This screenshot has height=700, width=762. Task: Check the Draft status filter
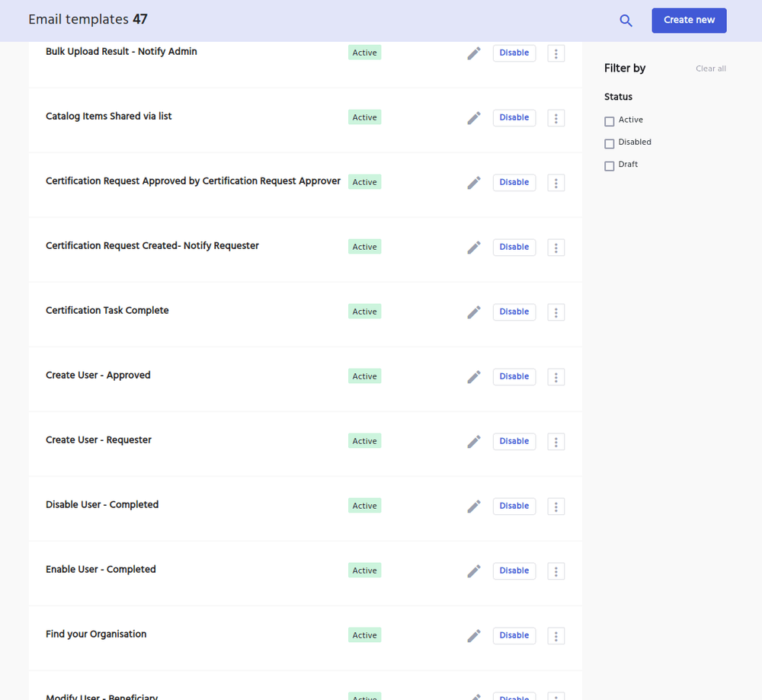tap(610, 165)
